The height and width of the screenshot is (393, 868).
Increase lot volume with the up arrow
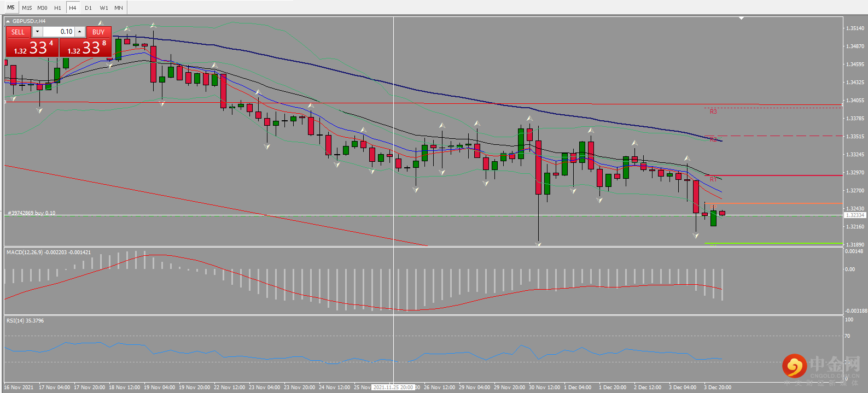pyautogui.click(x=80, y=32)
